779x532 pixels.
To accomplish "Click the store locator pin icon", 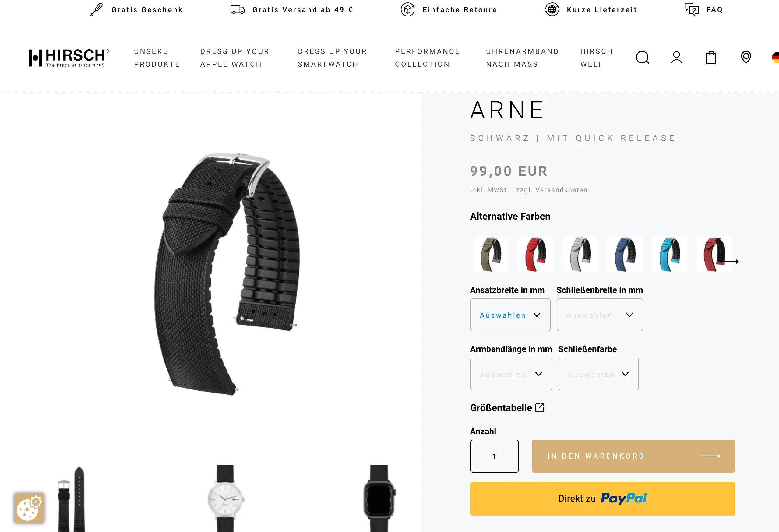I will coord(746,57).
